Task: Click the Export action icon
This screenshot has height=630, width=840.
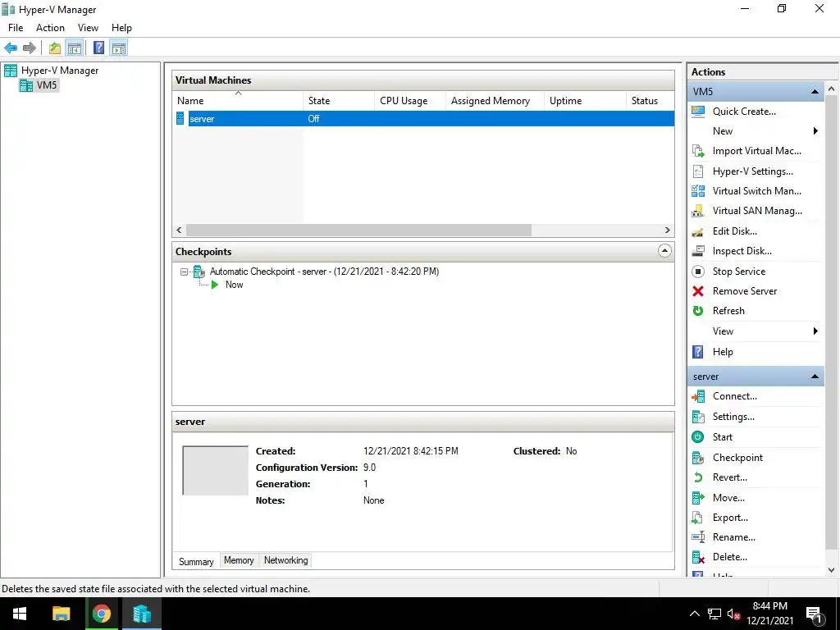Action: [x=698, y=518]
